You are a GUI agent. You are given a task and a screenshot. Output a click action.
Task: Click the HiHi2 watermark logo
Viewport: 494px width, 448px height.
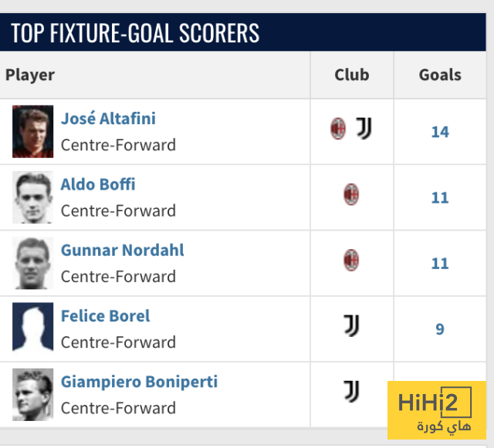[x=437, y=409]
